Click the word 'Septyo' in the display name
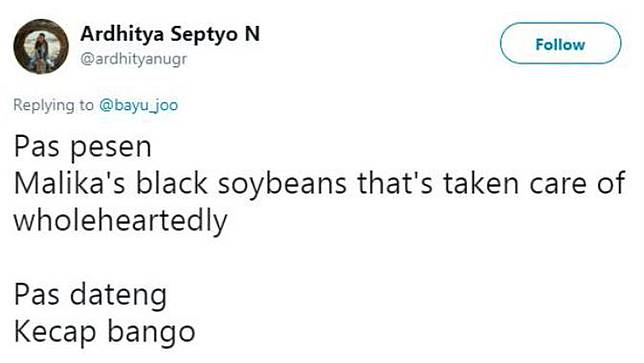 [x=204, y=35]
